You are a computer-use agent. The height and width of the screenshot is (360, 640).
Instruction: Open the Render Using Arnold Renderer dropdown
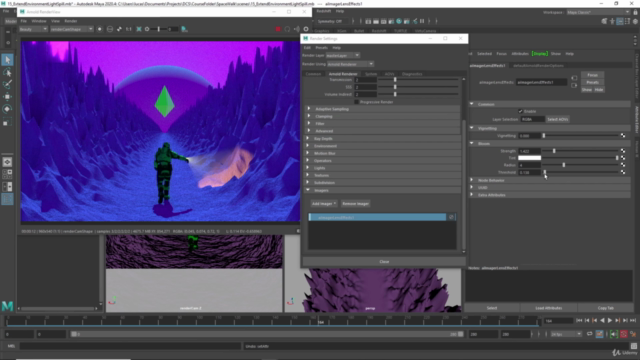351,64
